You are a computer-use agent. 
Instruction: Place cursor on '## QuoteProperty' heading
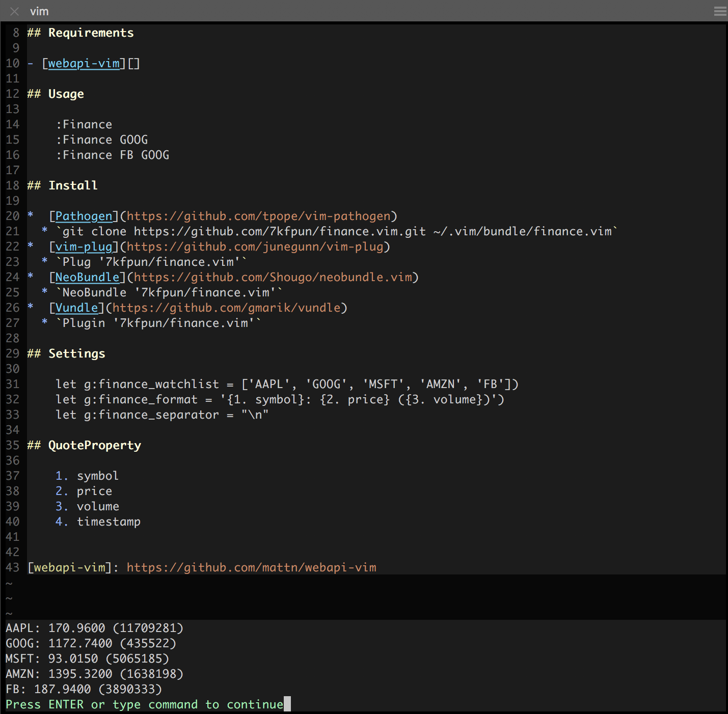click(84, 446)
